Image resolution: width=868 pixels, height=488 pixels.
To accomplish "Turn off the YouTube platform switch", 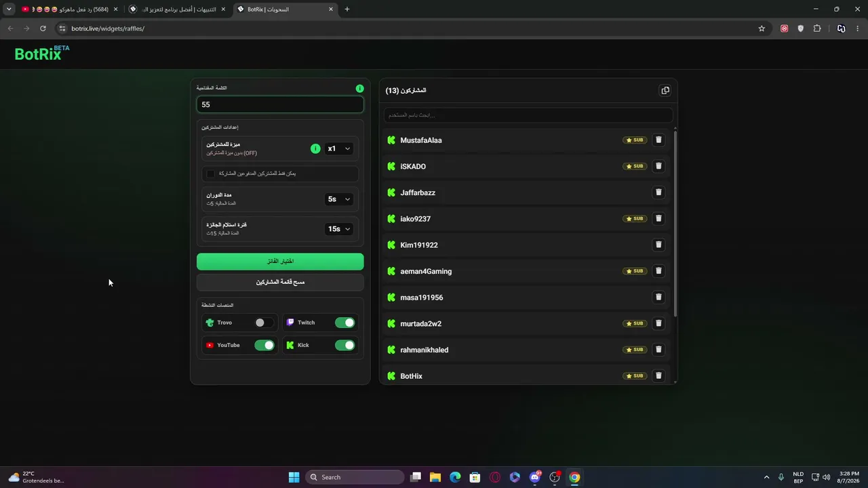I will [x=264, y=345].
